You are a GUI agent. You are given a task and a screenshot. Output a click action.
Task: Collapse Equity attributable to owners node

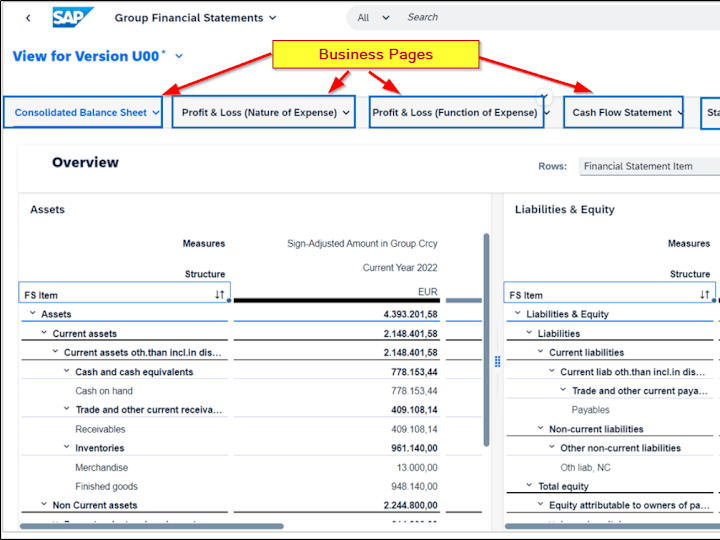click(540, 504)
